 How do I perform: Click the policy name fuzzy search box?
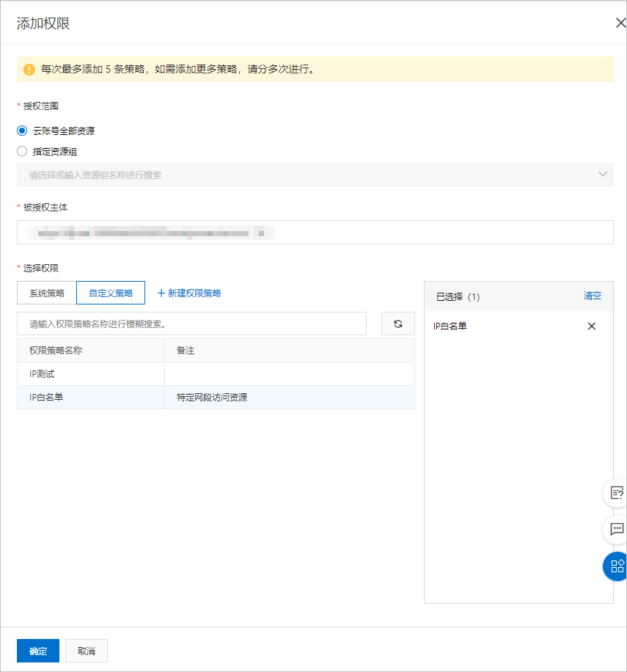tap(191, 324)
